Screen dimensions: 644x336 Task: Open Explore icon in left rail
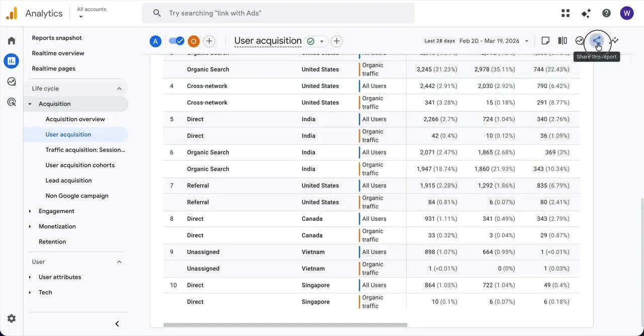12,81
